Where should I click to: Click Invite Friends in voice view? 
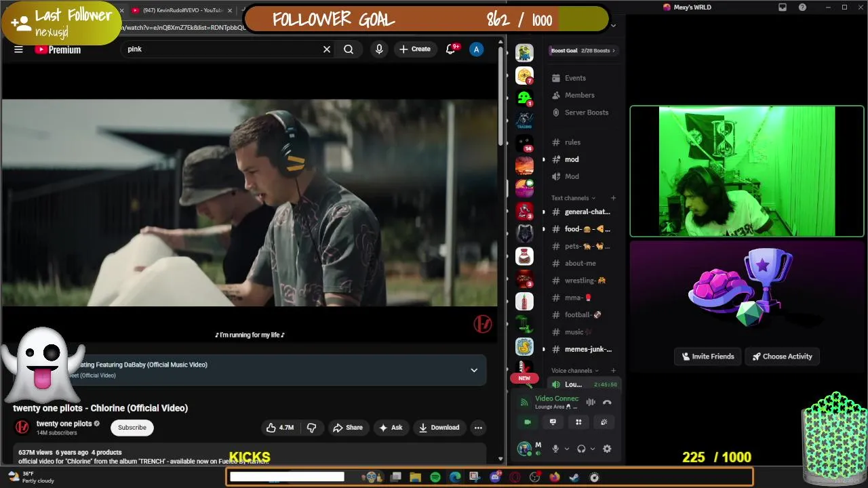point(708,357)
